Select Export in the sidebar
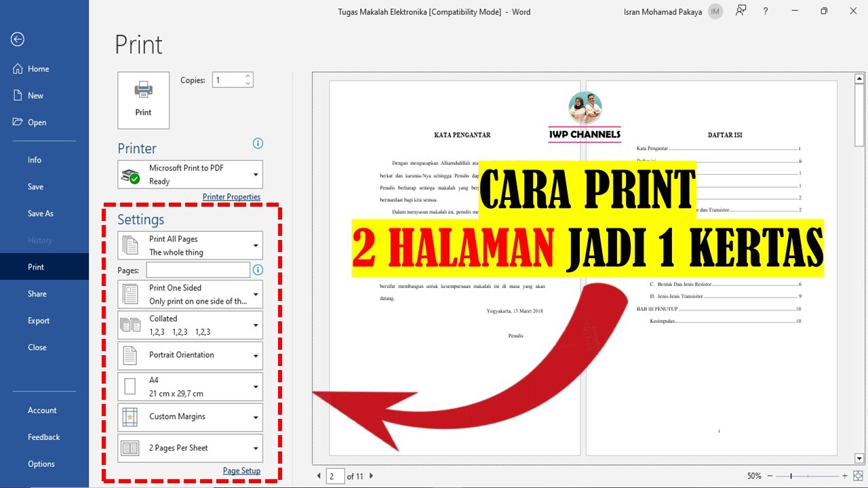Viewport: 868px width, 488px height. pos(44,321)
